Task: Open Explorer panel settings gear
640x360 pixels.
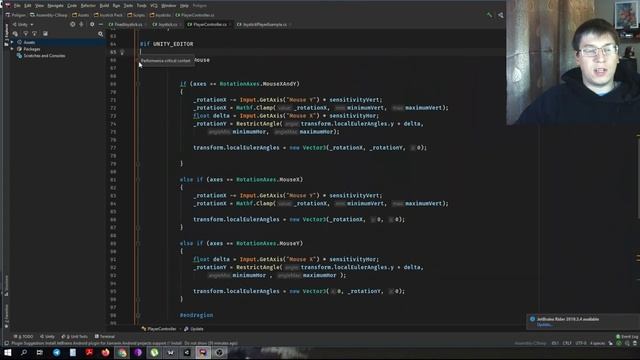Action: pyautogui.click(x=92, y=24)
